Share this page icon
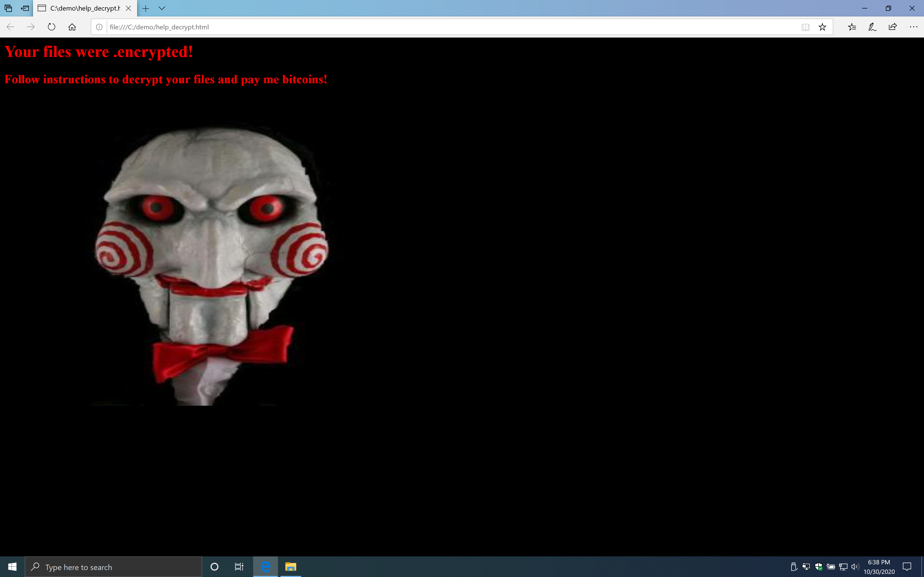The width and height of the screenshot is (924, 577). point(893,27)
